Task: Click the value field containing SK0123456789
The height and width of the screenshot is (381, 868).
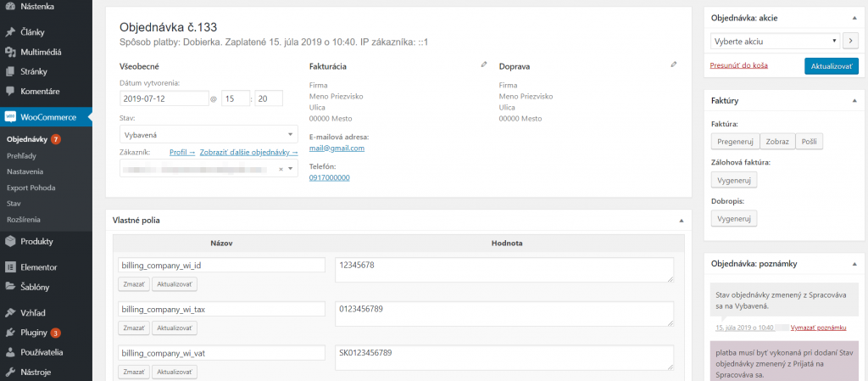Action: [504, 358]
